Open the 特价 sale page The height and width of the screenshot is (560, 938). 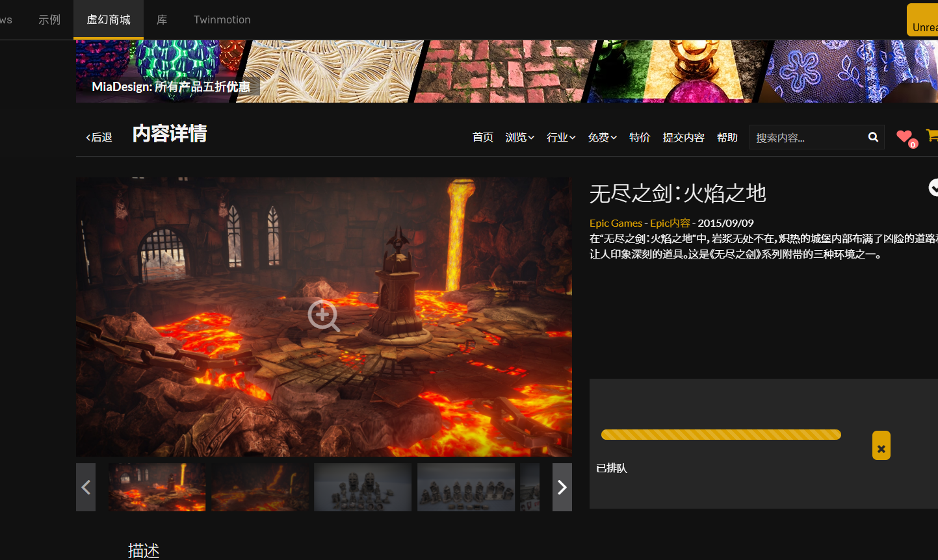coord(640,137)
